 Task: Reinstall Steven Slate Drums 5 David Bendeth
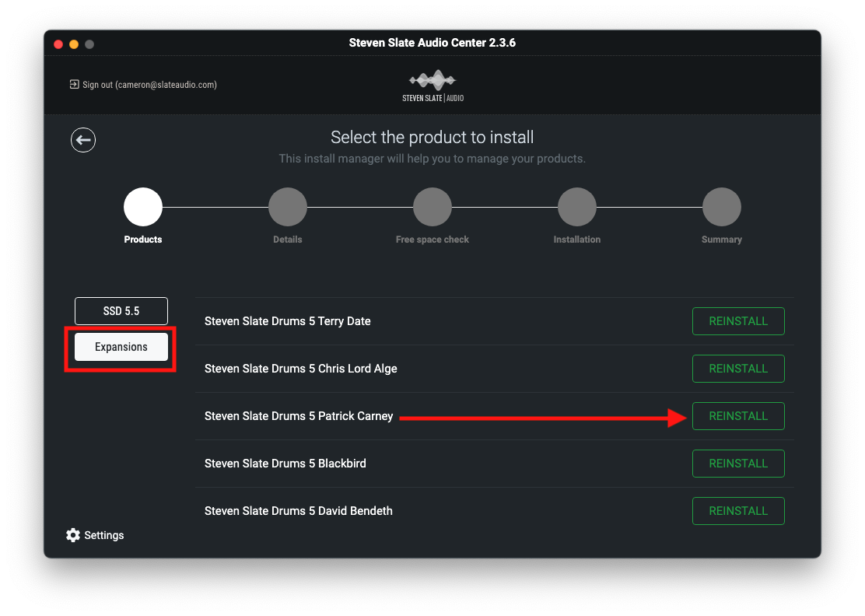pyautogui.click(x=738, y=511)
